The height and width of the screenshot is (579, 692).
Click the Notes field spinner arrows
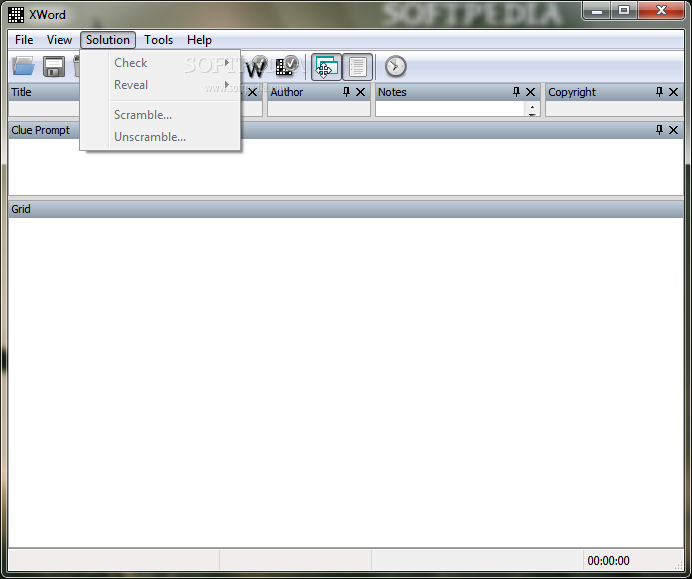tap(532, 110)
